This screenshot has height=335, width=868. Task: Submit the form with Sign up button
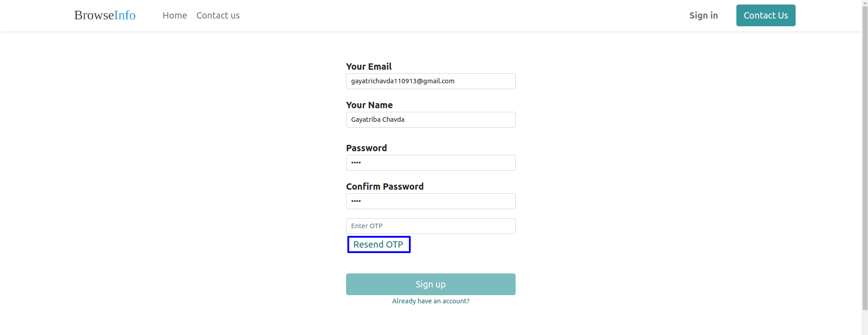tap(431, 284)
